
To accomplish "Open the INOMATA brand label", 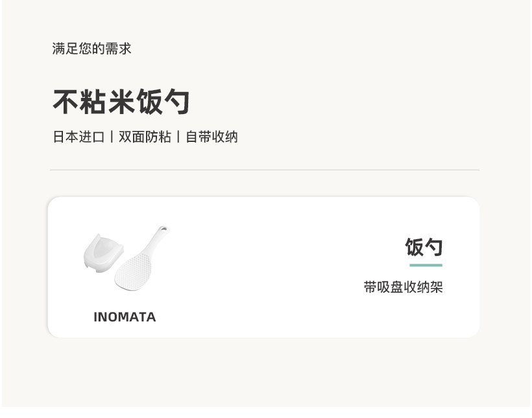I will point(125,317).
